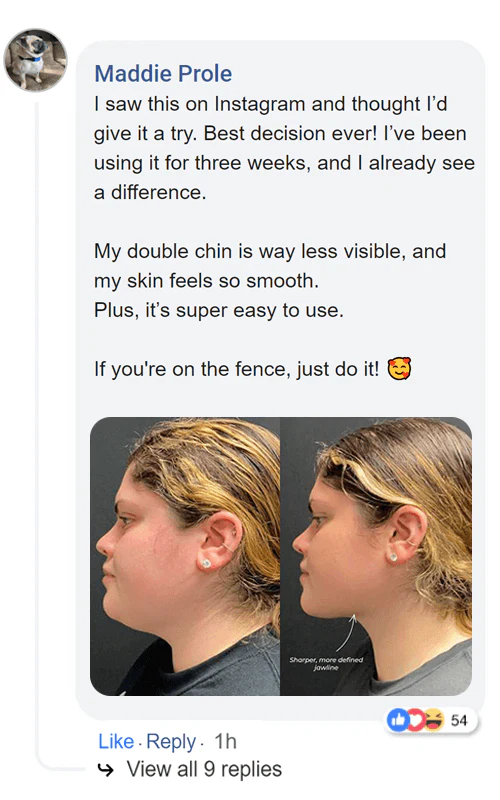The height and width of the screenshot is (800, 500).
Task: Click the blue thumbs-up reaction icon
Action: click(x=397, y=720)
